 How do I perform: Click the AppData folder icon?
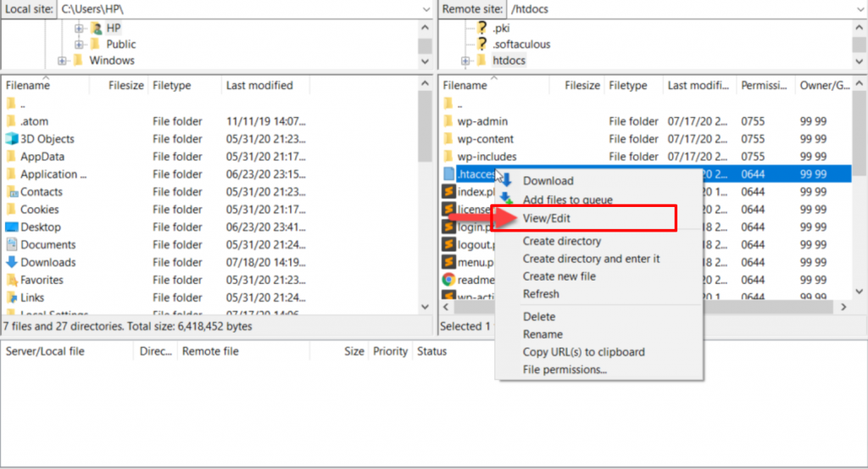point(11,157)
